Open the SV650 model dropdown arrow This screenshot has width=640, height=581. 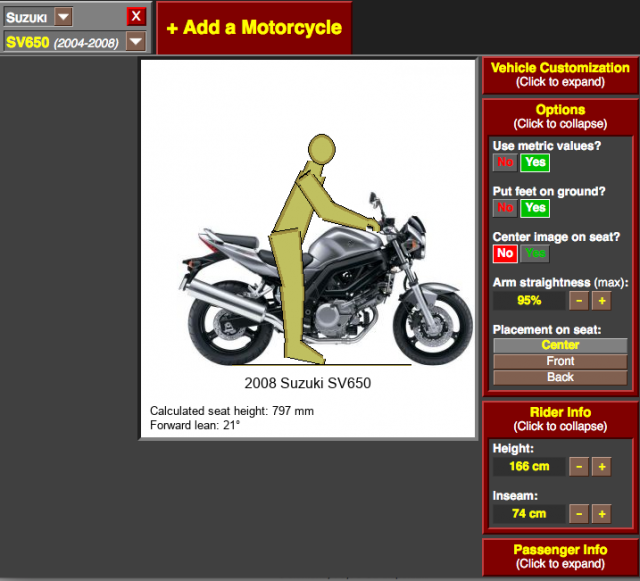(136, 41)
